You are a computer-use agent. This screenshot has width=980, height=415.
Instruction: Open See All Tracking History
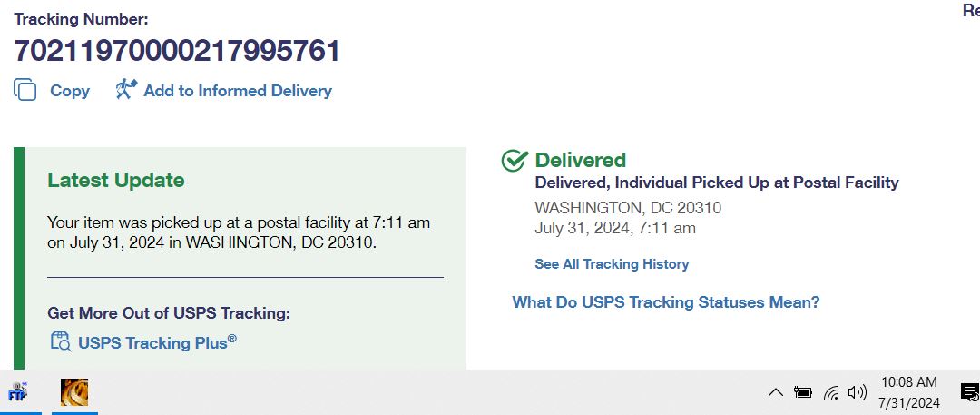(612, 264)
